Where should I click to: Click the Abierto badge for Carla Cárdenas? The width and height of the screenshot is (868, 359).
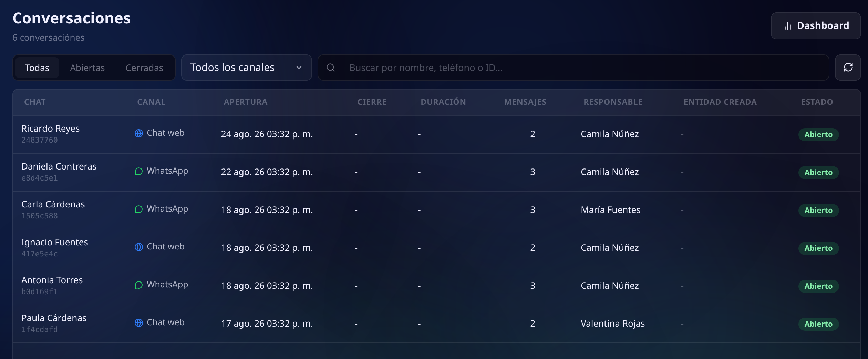pos(818,210)
